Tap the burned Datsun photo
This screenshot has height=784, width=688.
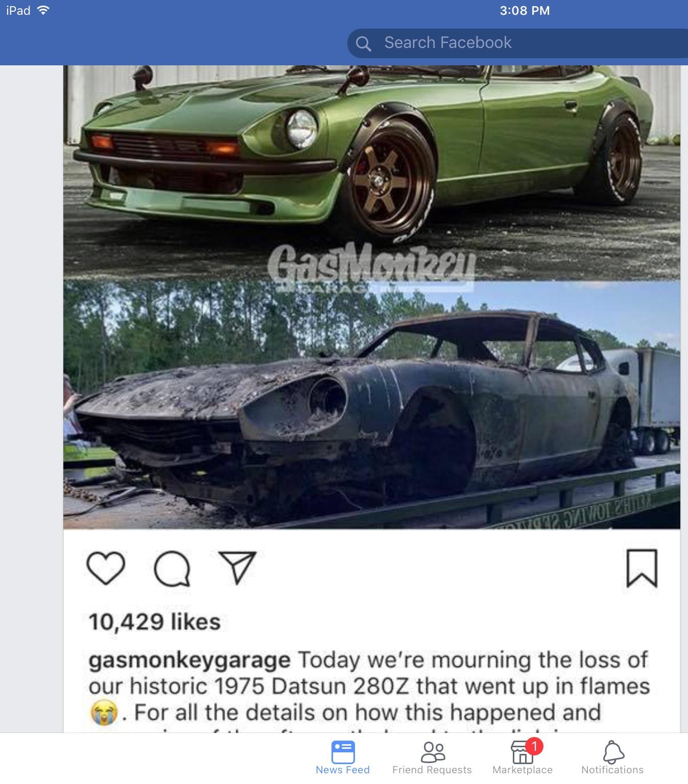pyautogui.click(x=372, y=405)
